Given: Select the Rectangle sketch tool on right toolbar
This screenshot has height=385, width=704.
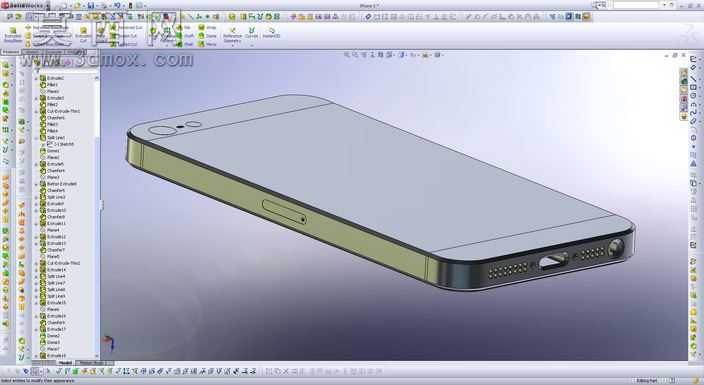Looking at the screenshot, I should (x=693, y=86).
